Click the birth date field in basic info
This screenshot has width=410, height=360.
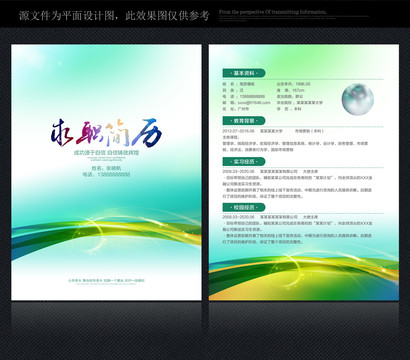[x=293, y=84]
